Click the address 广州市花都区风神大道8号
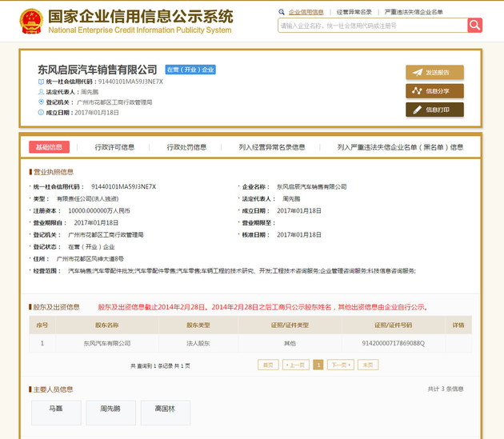Image resolution: width=504 pixels, height=439 pixels. [x=90, y=259]
